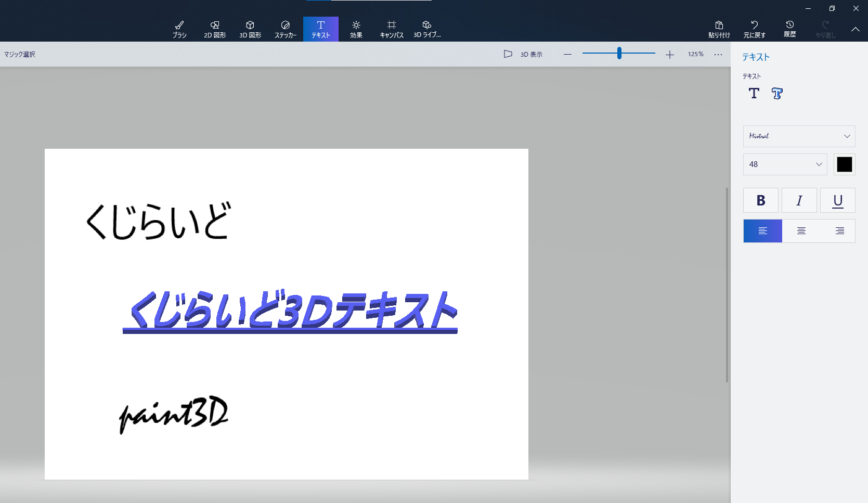Open the キャンバス canvas settings
Viewport: 868px width, 503px height.
coord(392,29)
